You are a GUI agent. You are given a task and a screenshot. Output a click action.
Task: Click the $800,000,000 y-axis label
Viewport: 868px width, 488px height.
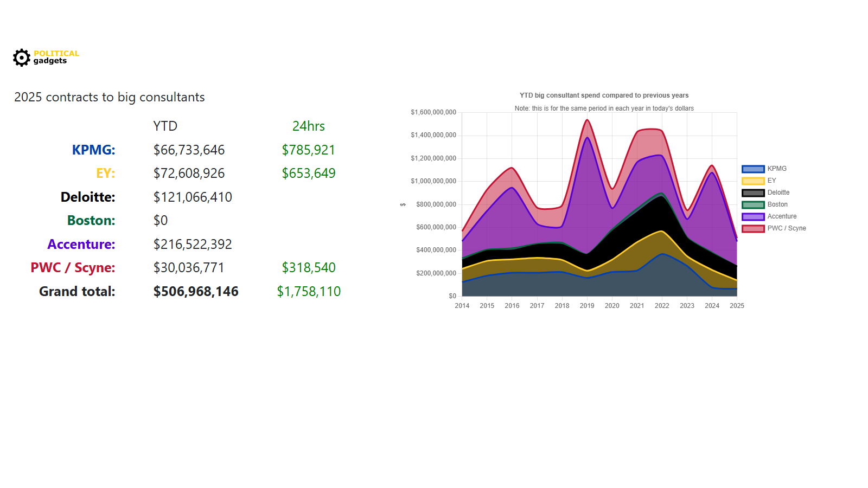pos(436,204)
